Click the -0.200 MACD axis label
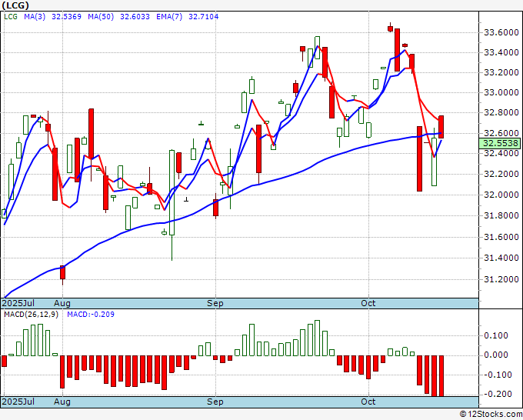523x420 pixels. 498,394
